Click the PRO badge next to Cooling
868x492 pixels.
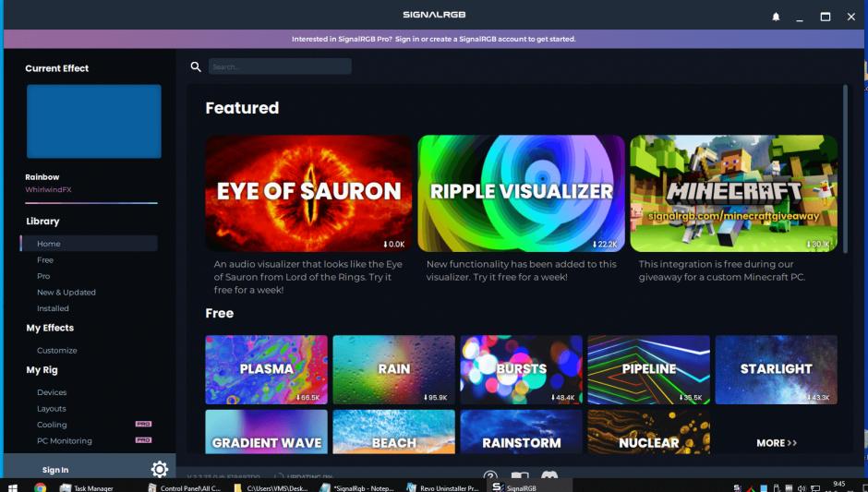click(x=143, y=424)
